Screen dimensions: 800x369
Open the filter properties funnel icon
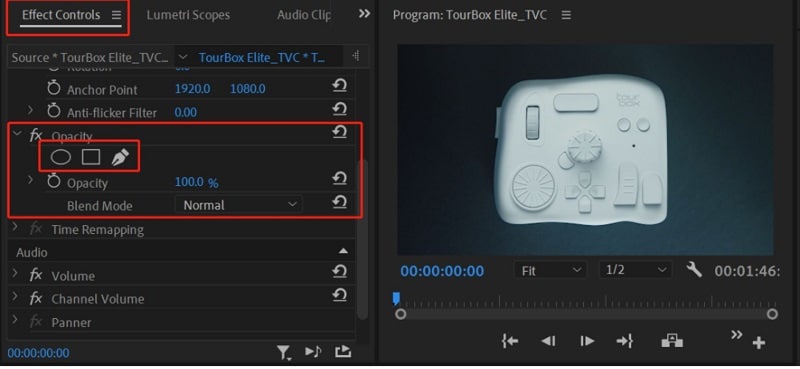pyautogui.click(x=284, y=352)
